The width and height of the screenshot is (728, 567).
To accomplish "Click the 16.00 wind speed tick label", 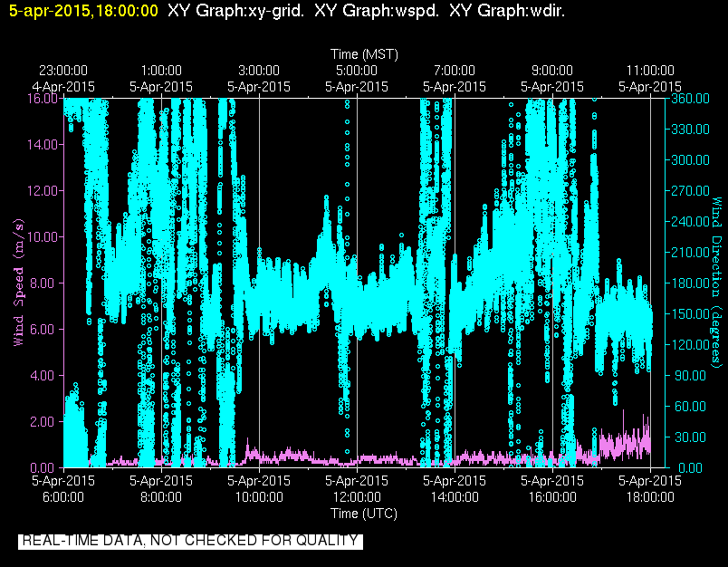I will click(x=43, y=99).
